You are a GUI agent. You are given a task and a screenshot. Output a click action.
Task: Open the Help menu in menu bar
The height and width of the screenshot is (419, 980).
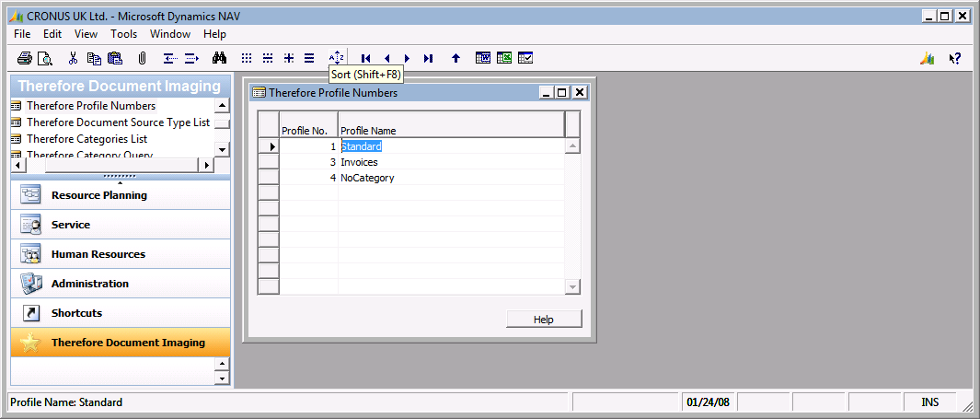215,34
